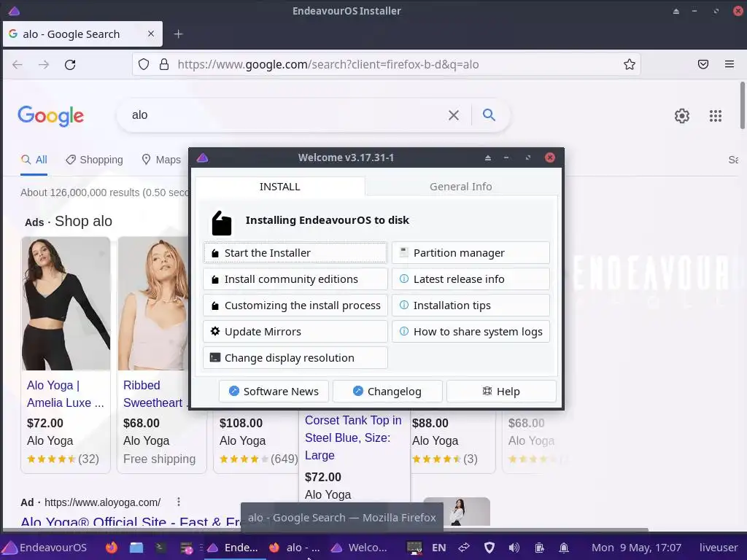Open Corset Tank Top in Steel Blue link

point(354,437)
